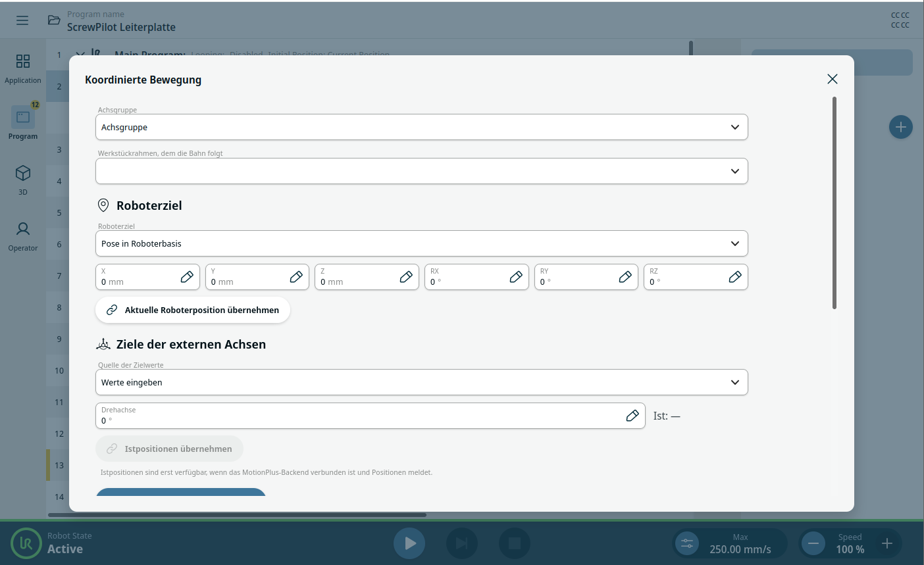The height and width of the screenshot is (565, 924).
Task: Start the program with the play button
Action: (409, 543)
